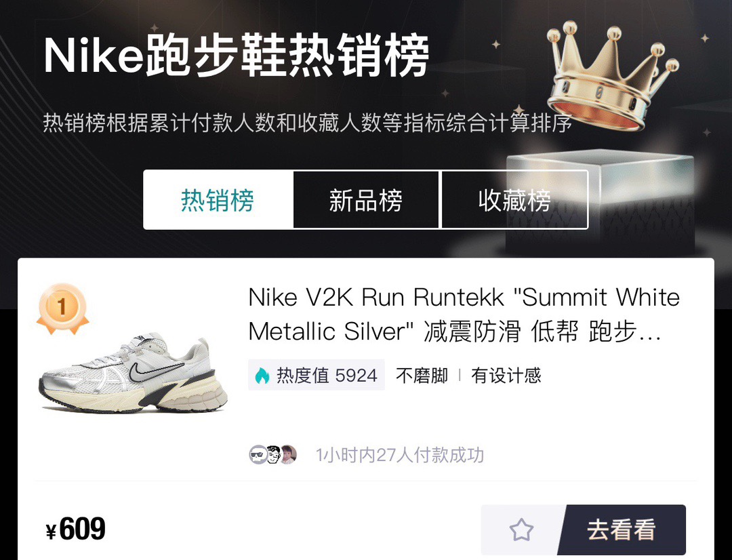732x560 pixels.
Task: Click the flame icon beside 热度值
Action: pyautogui.click(x=262, y=375)
